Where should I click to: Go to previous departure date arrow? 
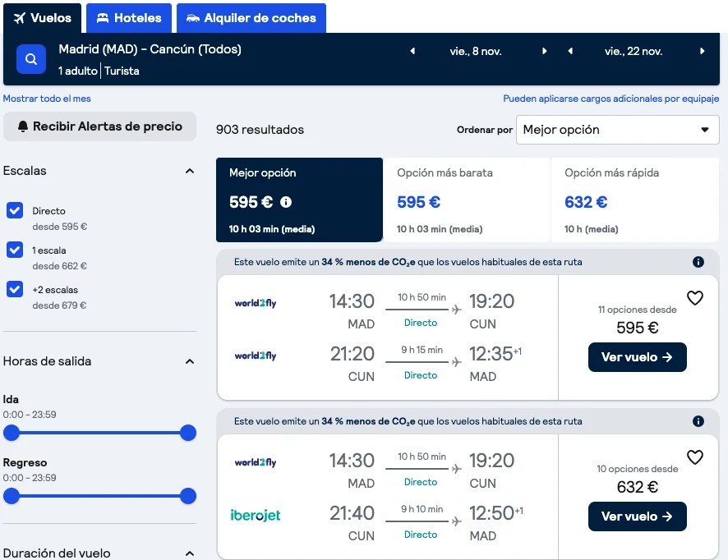point(412,51)
